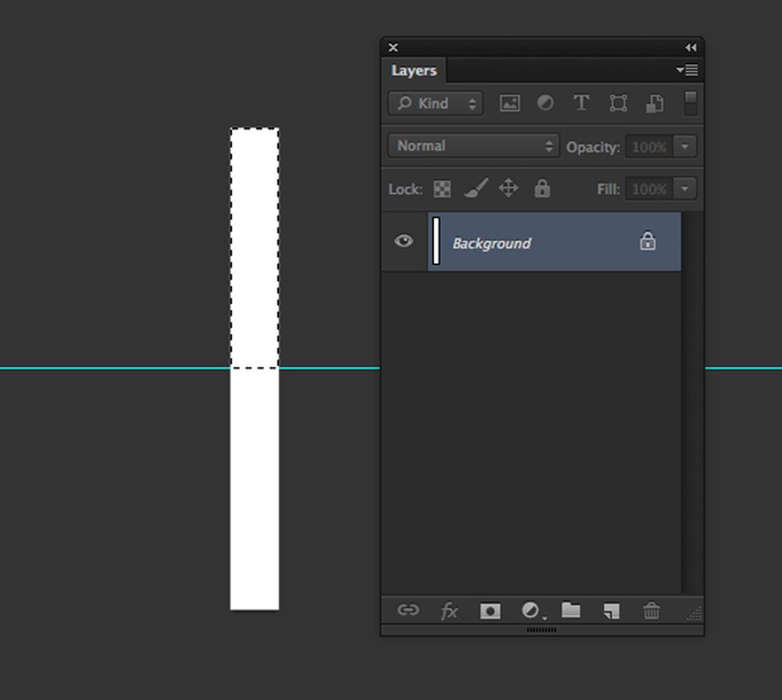Switch to the Layers tab
This screenshot has width=782, height=700.
click(414, 71)
